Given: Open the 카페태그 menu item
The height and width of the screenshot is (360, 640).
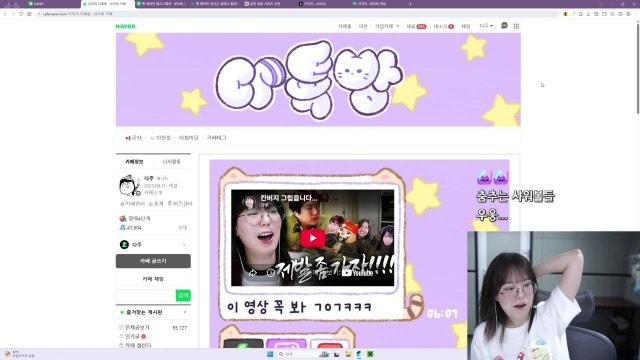Looking at the screenshot, I should coord(216,138).
